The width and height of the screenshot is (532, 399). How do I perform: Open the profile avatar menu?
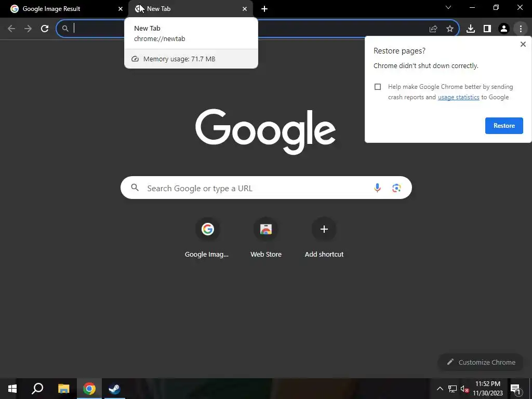(504, 29)
